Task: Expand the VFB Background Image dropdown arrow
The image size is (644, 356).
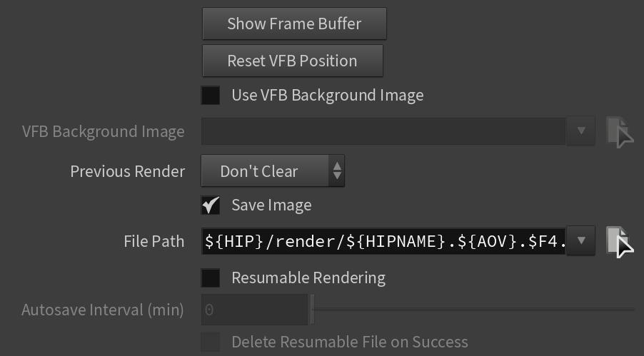Action: (580, 131)
